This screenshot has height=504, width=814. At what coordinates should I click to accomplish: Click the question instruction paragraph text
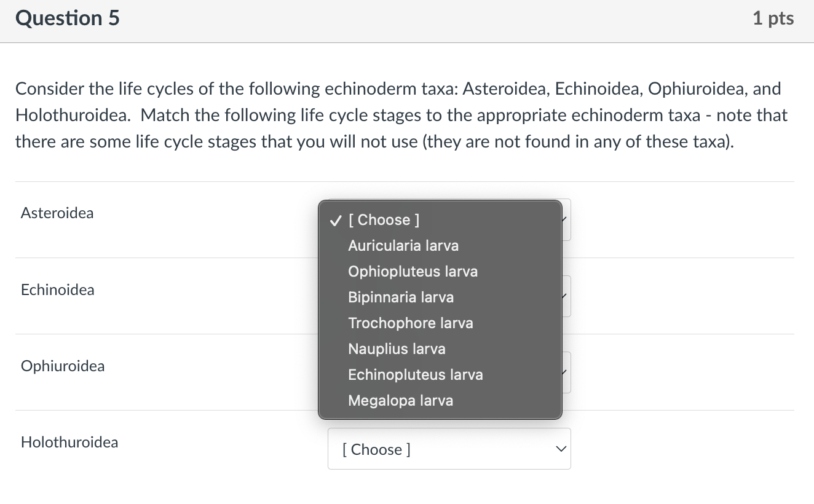click(x=400, y=115)
